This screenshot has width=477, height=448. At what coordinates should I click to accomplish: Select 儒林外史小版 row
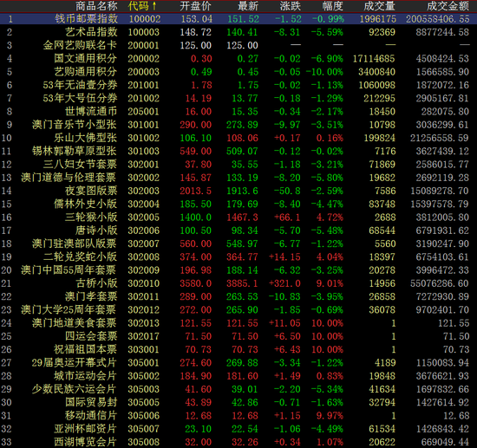click(238, 204)
